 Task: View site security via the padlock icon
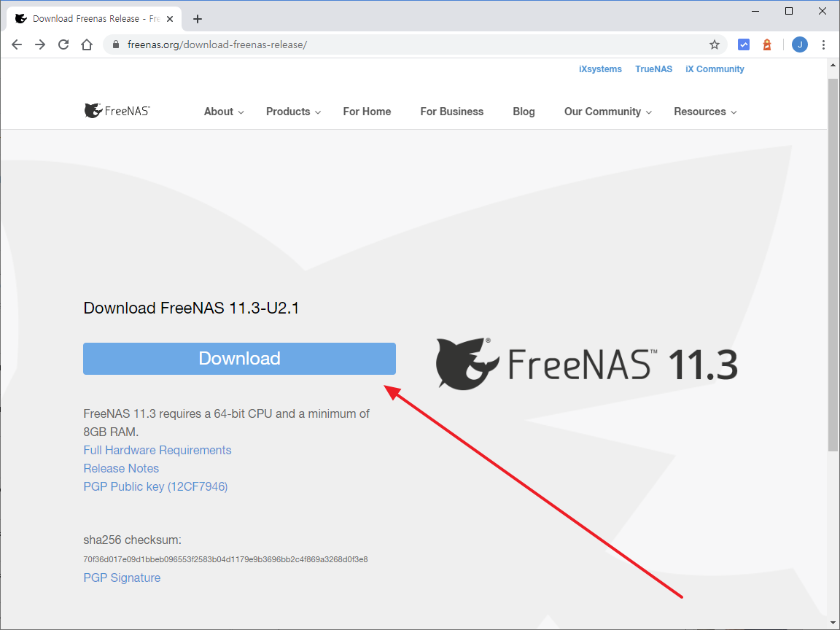click(x=115, y=44)
